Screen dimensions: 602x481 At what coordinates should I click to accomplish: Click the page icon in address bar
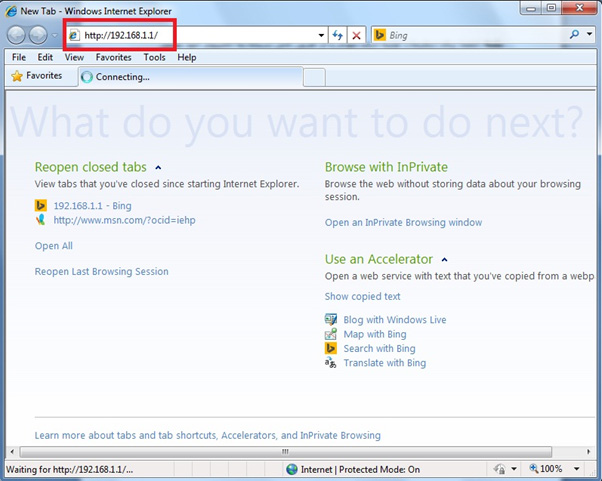(74, 35)
